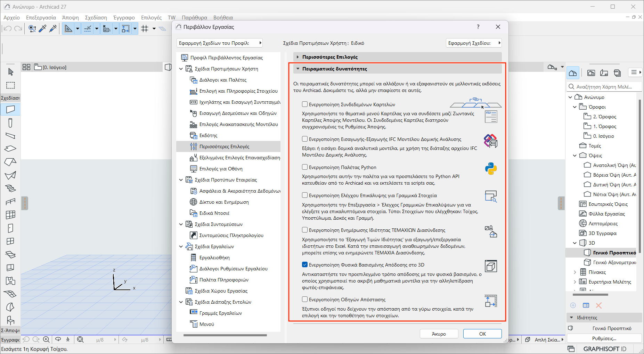Image resolution: width=644 pixels, height=354 pixels.
Task: Select the Curtain Wall tool in the toolbox
Action: pyautogui.click(x=10, y=215)
